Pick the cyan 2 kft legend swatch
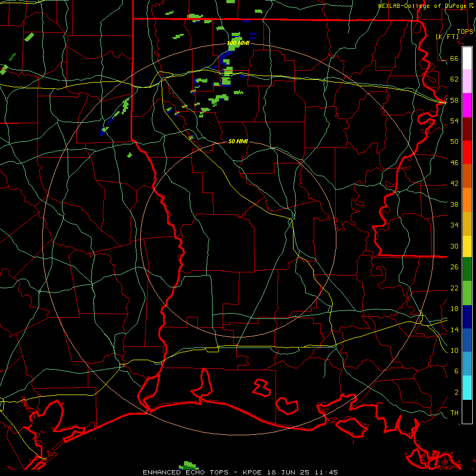The image size is (476, 476). tap(467, 388)
